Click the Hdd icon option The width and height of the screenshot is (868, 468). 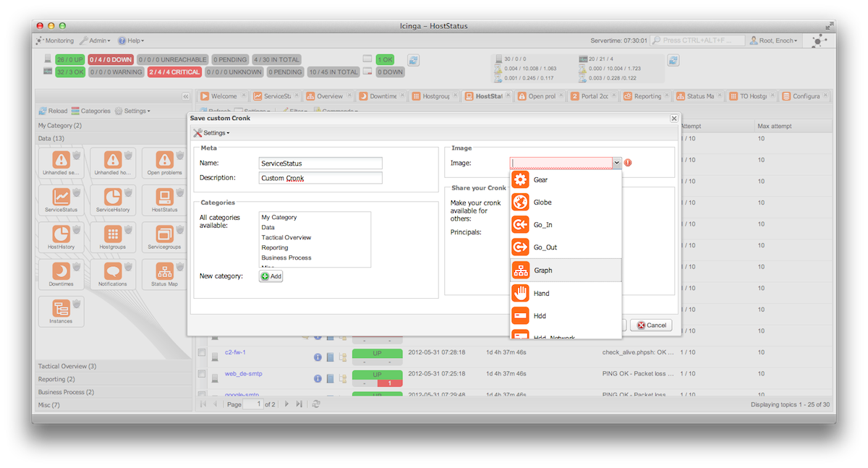pos(540,316)
